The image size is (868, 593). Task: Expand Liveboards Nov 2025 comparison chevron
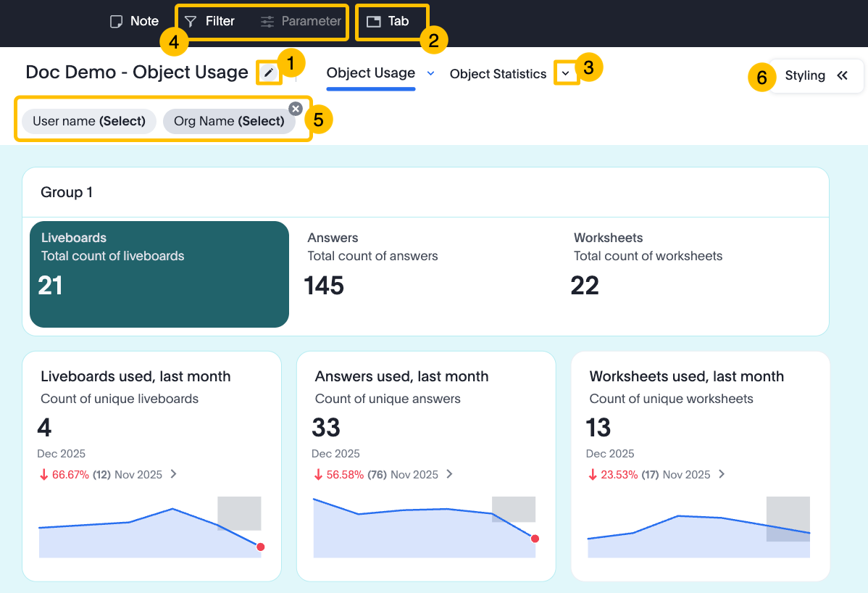[173, 474]
